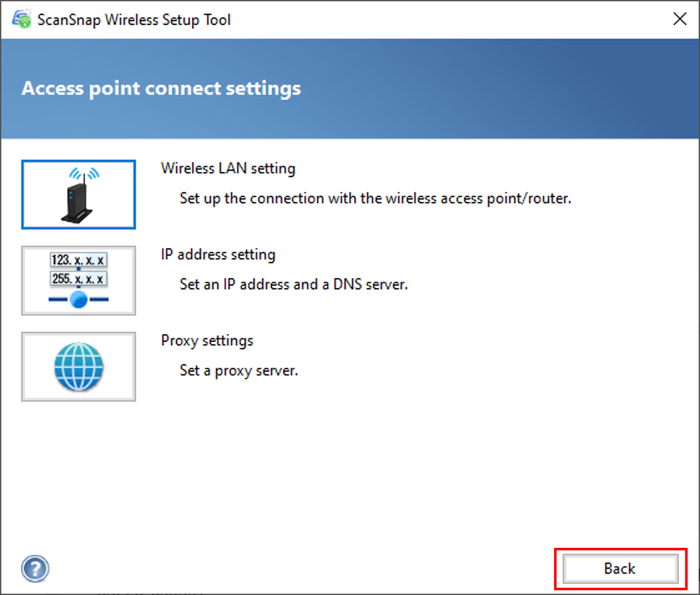Image resolution: width=700 pixels, height=595 pixels.
Task: Close the ScanSnap Wireless Setup Tool window
Action: pyautogui.click(x=680, y=19)
